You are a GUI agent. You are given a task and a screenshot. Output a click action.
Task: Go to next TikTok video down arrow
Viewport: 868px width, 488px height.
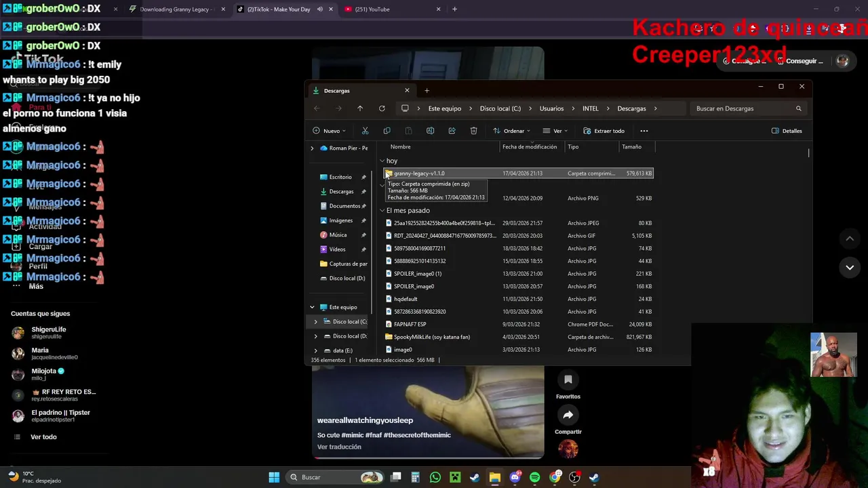[850, 268]
